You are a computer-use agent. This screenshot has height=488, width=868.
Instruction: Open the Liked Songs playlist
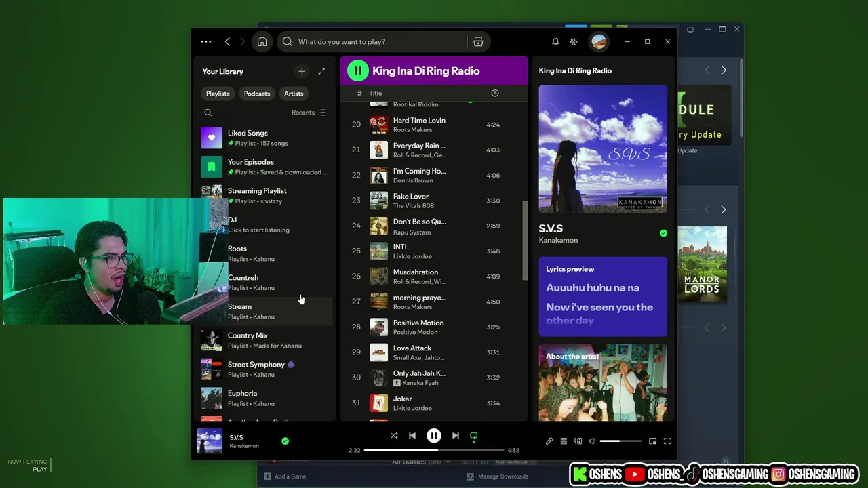[x=266, y=138]
